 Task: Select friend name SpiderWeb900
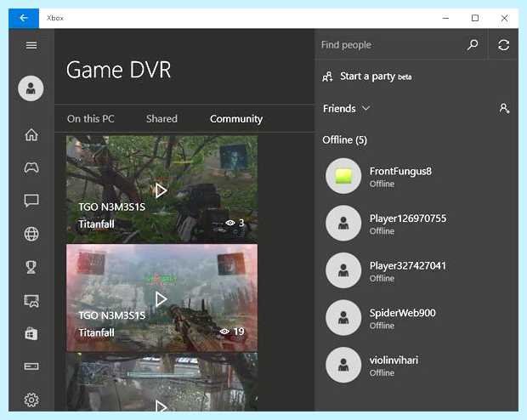403,313
